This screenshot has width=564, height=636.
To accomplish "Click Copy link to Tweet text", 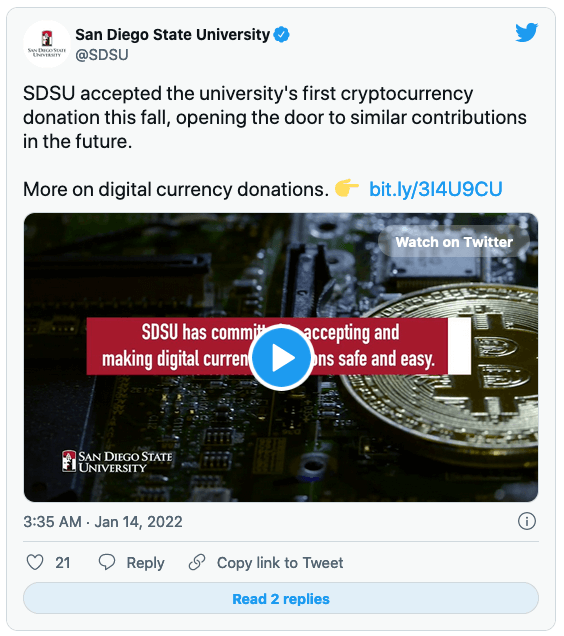I will click(x=280, y=563).
